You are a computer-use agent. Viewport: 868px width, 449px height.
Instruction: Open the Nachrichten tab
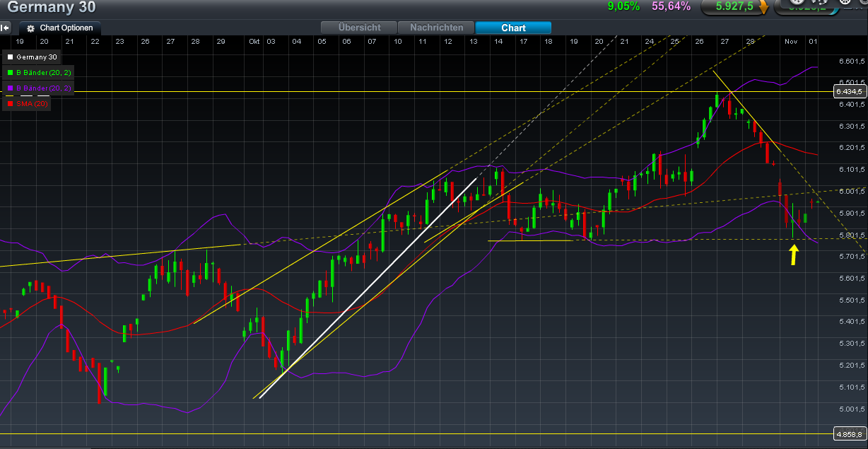436,28
